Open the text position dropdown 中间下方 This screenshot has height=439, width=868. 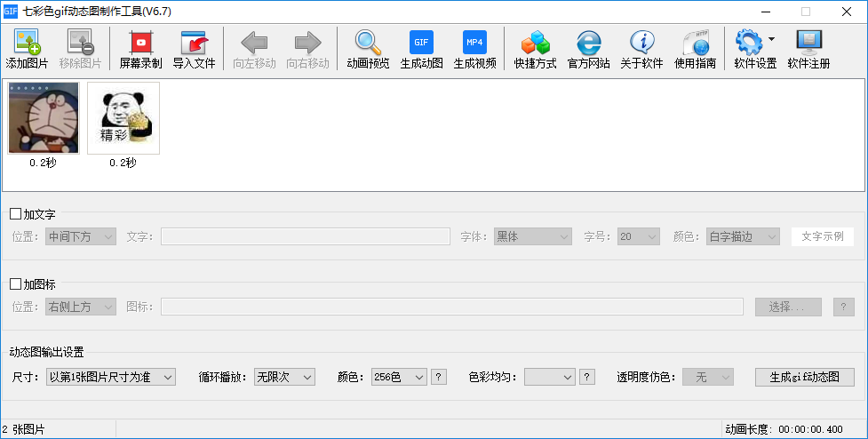coord(81,236)
